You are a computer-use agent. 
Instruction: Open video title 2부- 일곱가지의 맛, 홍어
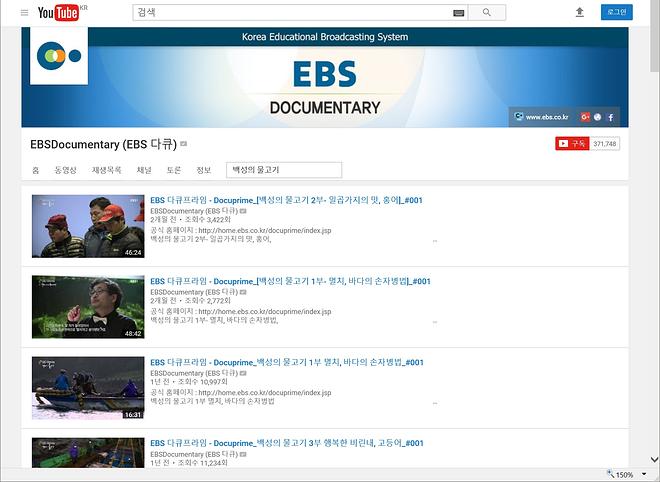tap(286, 200)
